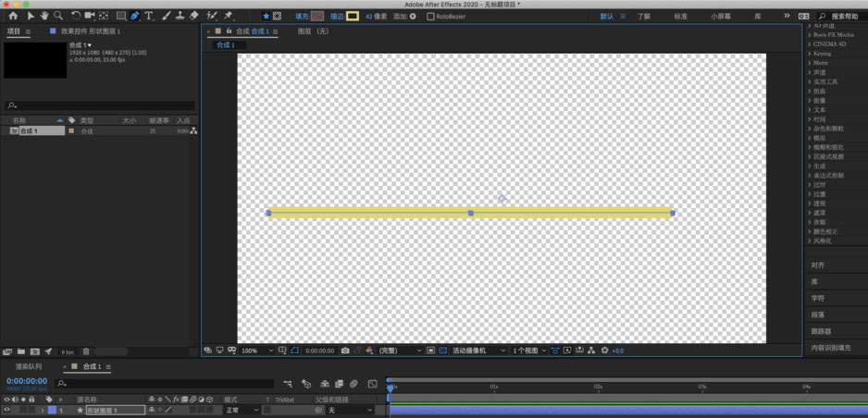Expand the 形状图层 1 layer properties

pyautogui.click(x=42, y=410)
